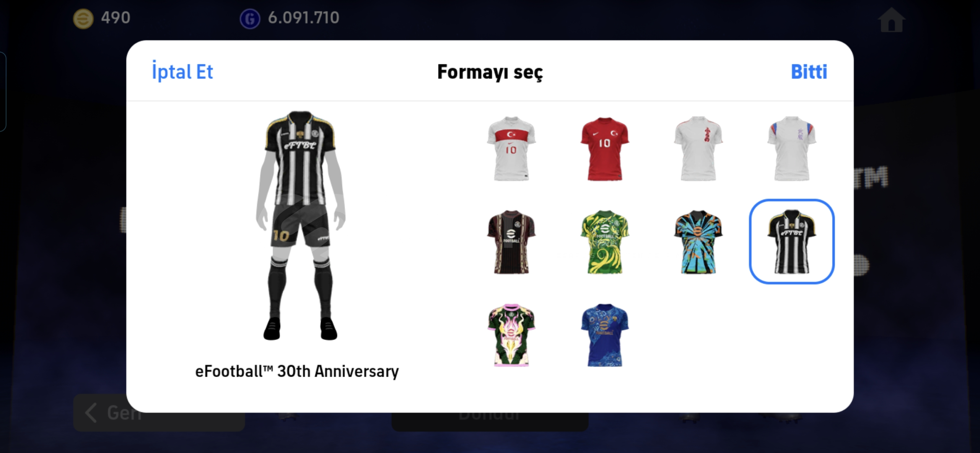Tap İptal Et to cancel kit selection

[x=182, y=72]
